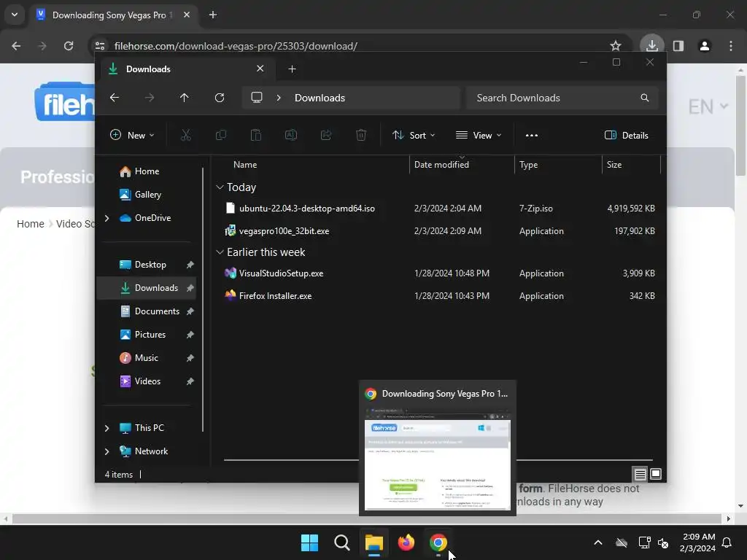Expand Network in the navigation pane
The height and width of the screenshot is (560, 747).
107,451
